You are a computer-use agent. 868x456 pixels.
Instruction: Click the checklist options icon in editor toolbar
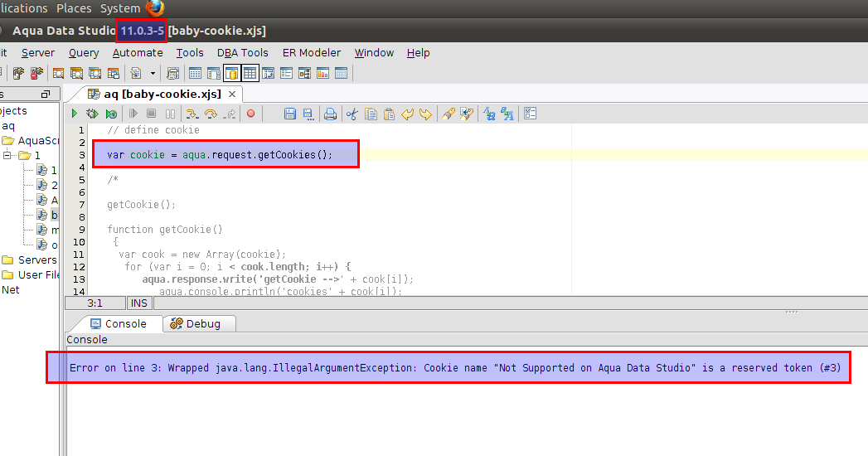pos(530,114)
